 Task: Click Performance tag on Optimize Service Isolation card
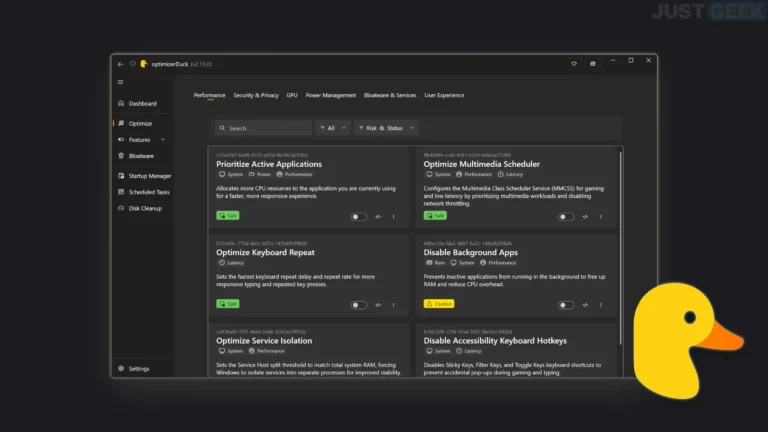266,351
